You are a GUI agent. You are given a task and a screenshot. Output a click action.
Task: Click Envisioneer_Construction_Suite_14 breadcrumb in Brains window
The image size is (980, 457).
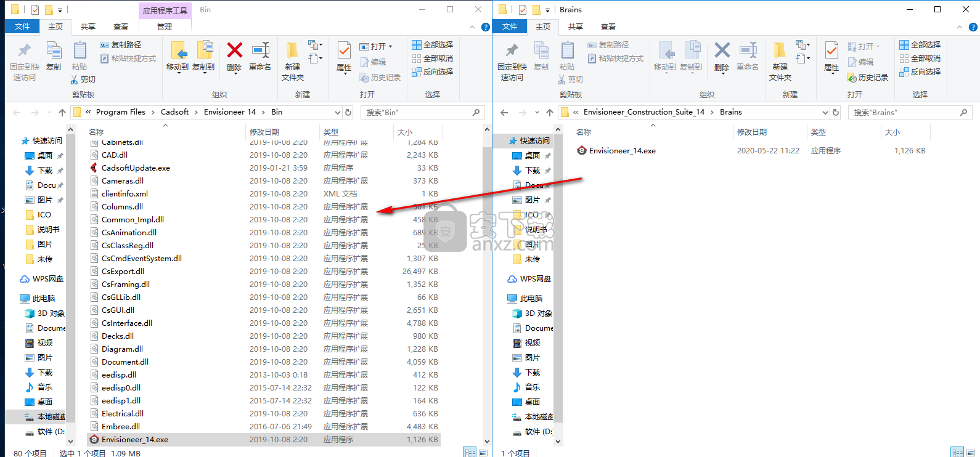[x=644, y=112]
